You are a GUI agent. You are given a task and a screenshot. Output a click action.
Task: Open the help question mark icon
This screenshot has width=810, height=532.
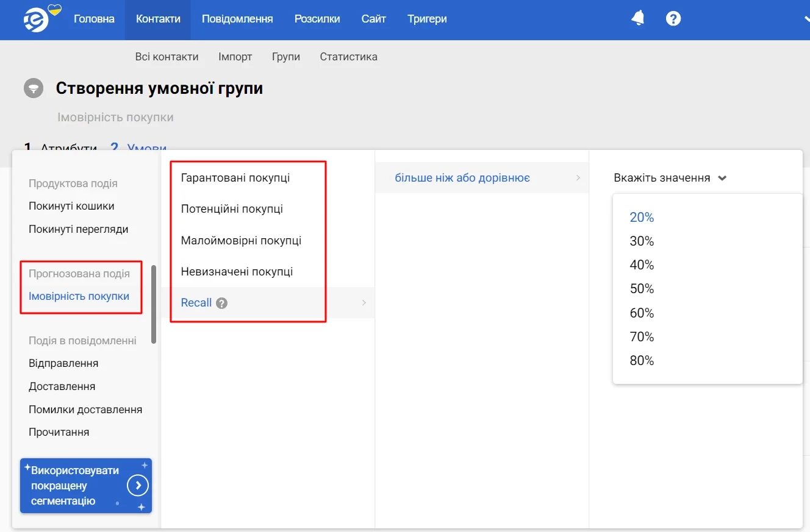673,18
